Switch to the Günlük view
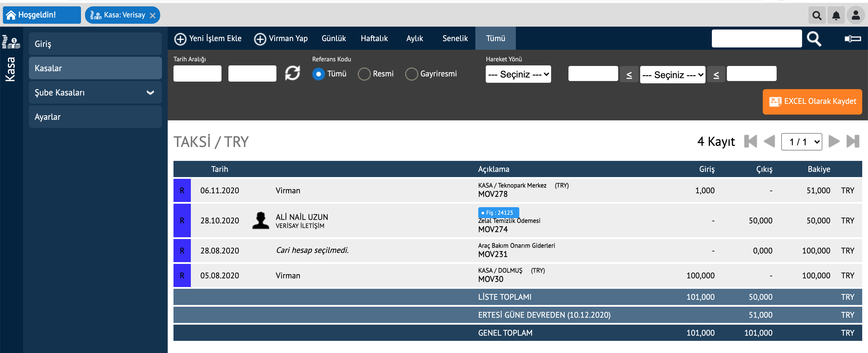868x353 pixels. point(334,38)
